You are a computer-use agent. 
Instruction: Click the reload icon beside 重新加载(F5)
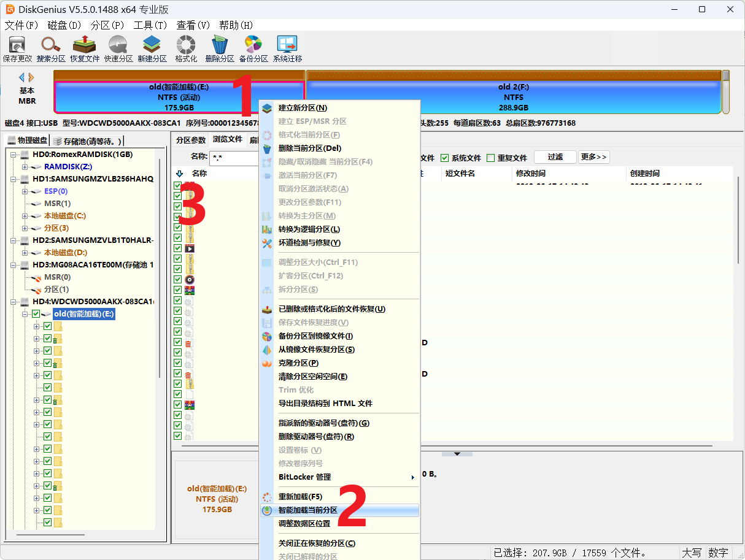(267, 497)
